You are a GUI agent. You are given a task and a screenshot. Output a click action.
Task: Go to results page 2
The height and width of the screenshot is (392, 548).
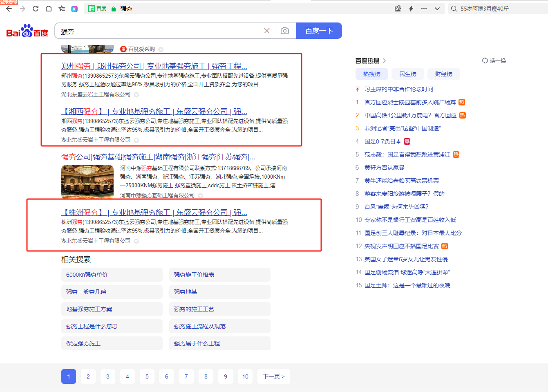[x=88, y=376]
